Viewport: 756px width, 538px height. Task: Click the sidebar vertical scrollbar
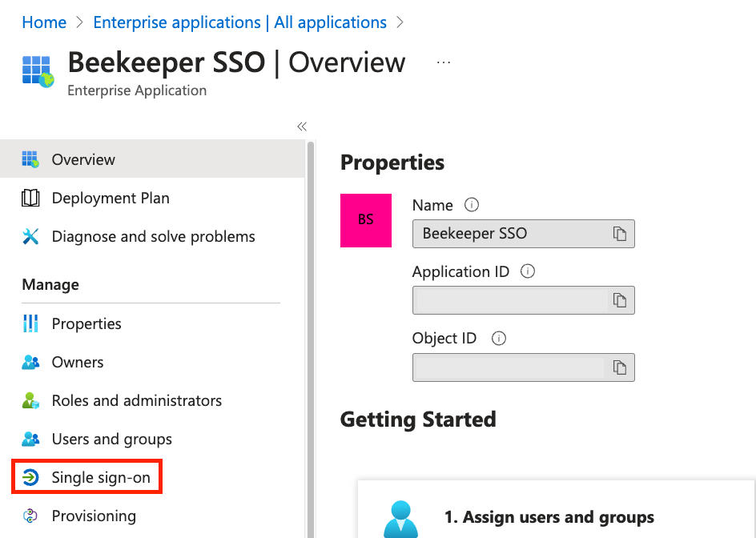[311, 338]
